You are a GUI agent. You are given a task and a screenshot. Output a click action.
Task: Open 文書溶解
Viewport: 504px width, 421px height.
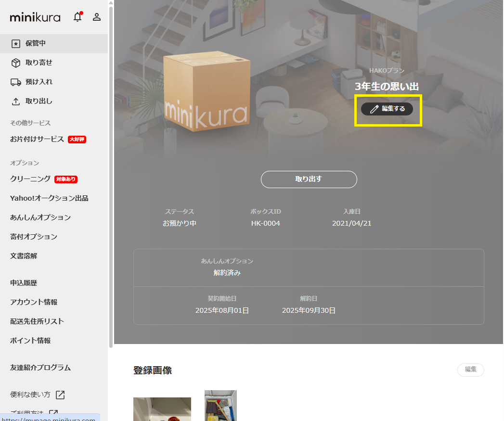coord(24,256)
